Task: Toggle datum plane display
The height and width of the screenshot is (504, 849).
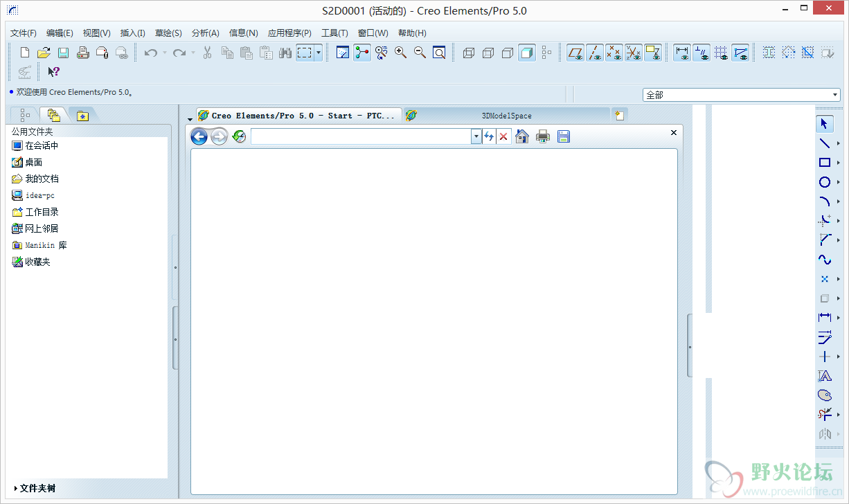Action: click(575, 53)
